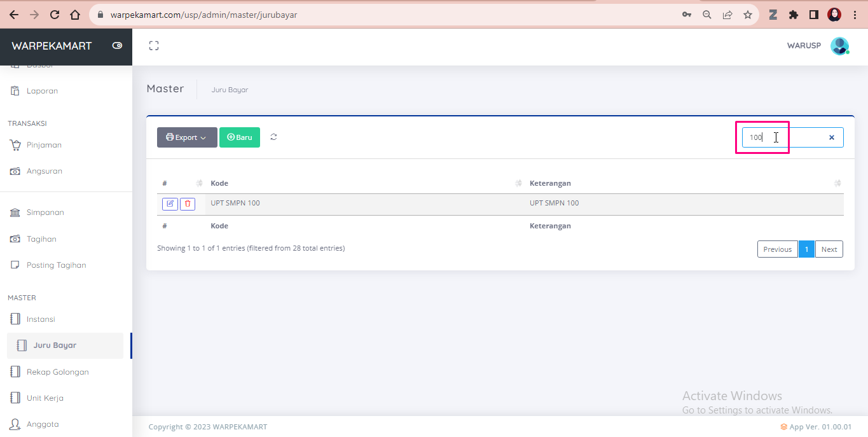The width and height of the screenshot is (868, 437).
Task: Click the Juru Bayar breadcrumb
Action: point(230,90)
